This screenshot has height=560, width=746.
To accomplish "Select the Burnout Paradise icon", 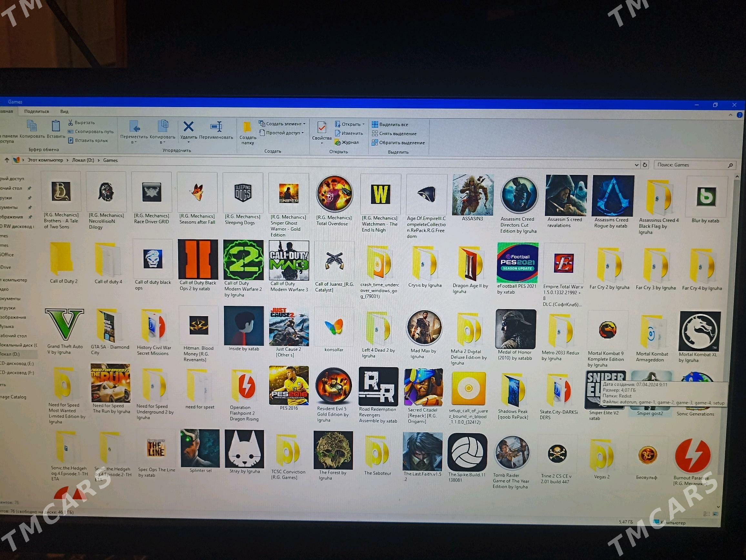I will (693, 455).
